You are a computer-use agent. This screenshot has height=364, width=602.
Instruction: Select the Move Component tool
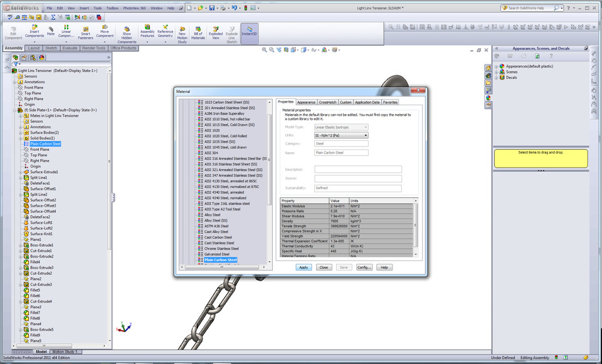point(105,31)
